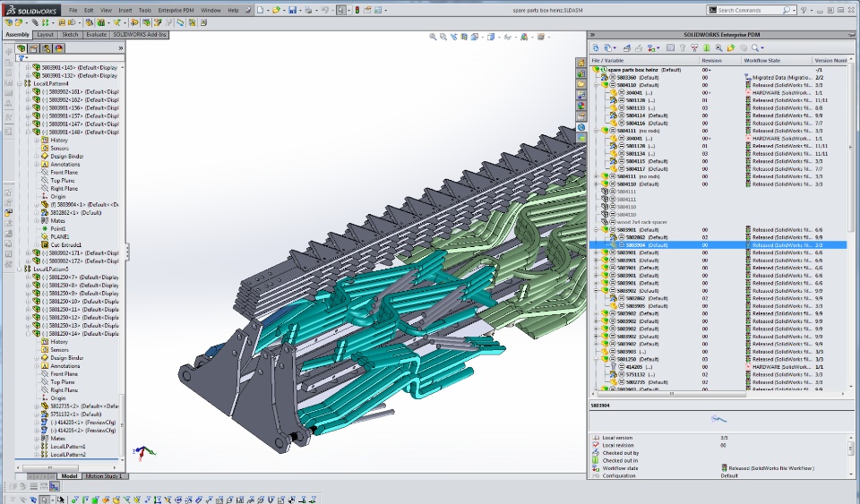Image resolution: width=860 pixels, height=504 pixels.
Task: Click the PDM Search magnifier icon
Action: click(755, 48)
